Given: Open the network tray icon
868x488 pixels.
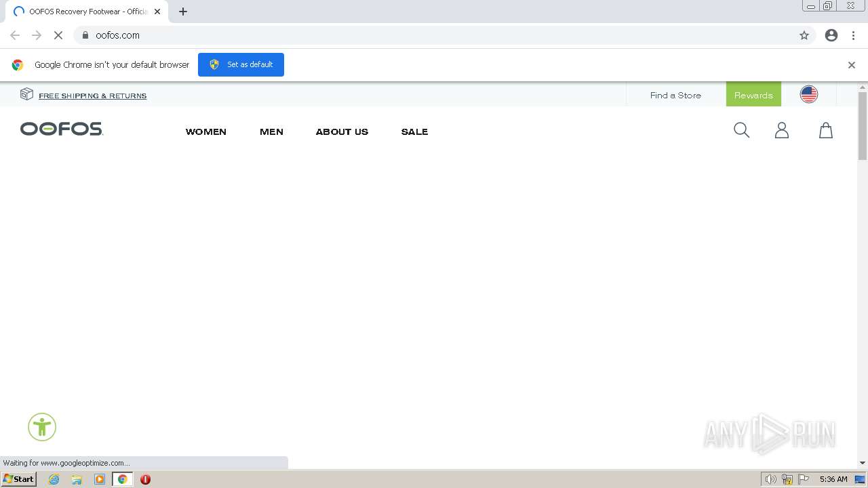Looking at the screenshot, I should (x=787, y=479).
